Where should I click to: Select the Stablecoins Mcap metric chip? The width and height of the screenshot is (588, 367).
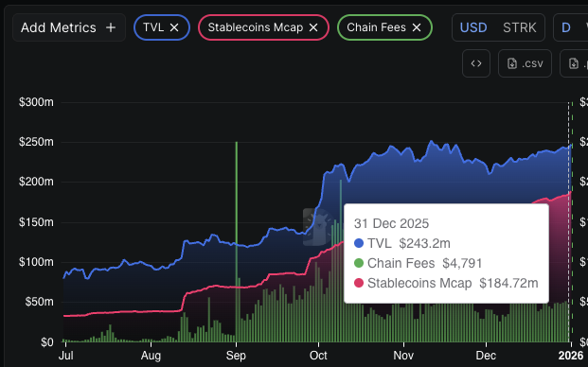click(263, 27)
